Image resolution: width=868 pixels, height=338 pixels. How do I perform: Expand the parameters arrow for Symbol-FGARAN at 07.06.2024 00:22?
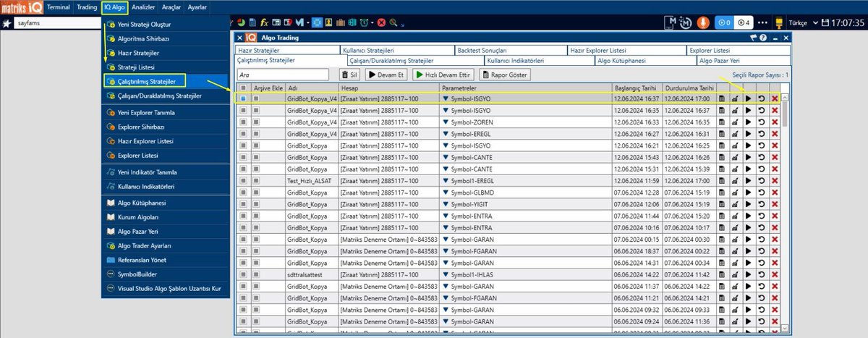click(446, 250)
